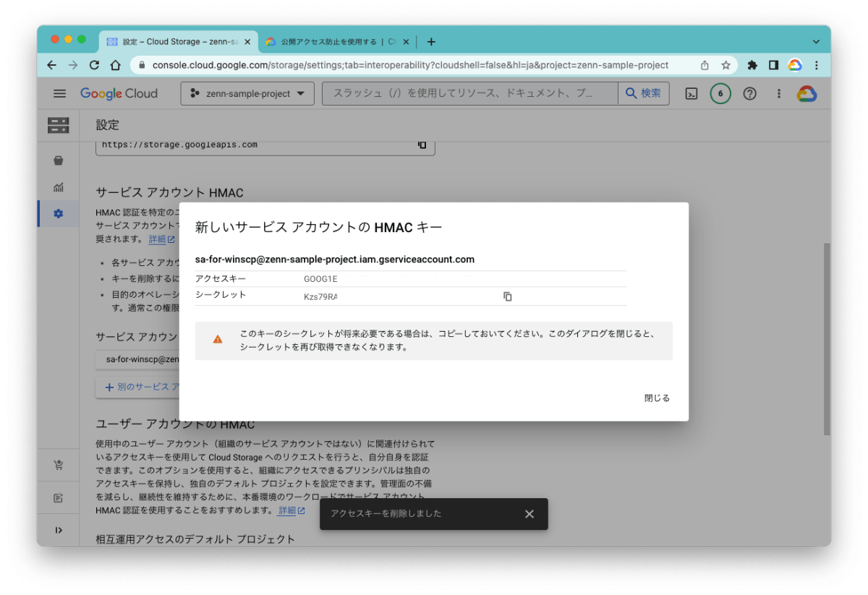Image resolution: width=868 pixels, height=595 pixels.
Task: Open a new browser tab
Action: (x=431, y=42)
